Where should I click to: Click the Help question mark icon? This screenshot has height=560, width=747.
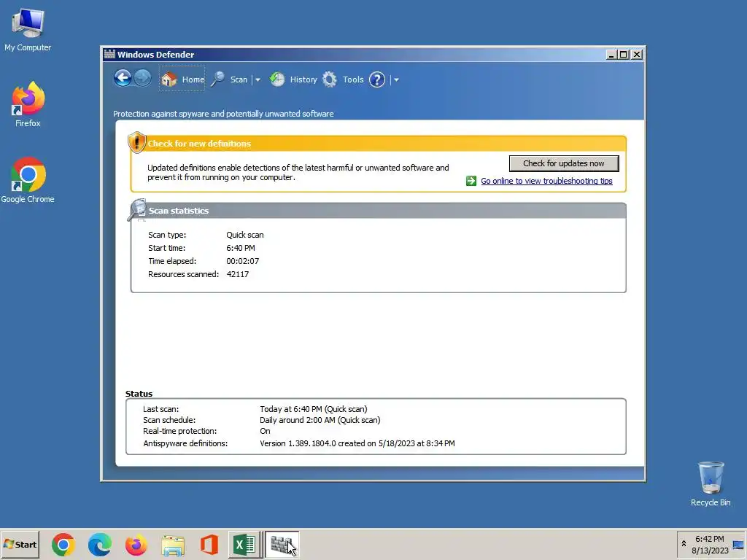(x=377, y=79)
